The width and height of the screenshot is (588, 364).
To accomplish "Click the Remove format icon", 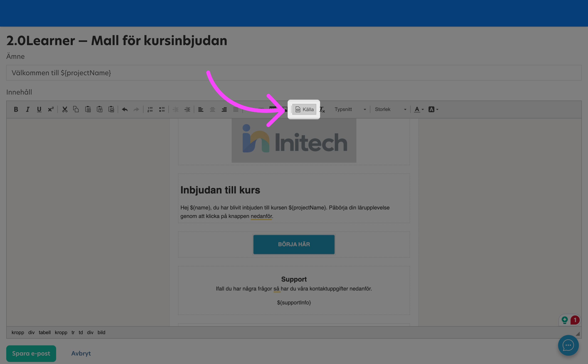I will pos(322,109).
